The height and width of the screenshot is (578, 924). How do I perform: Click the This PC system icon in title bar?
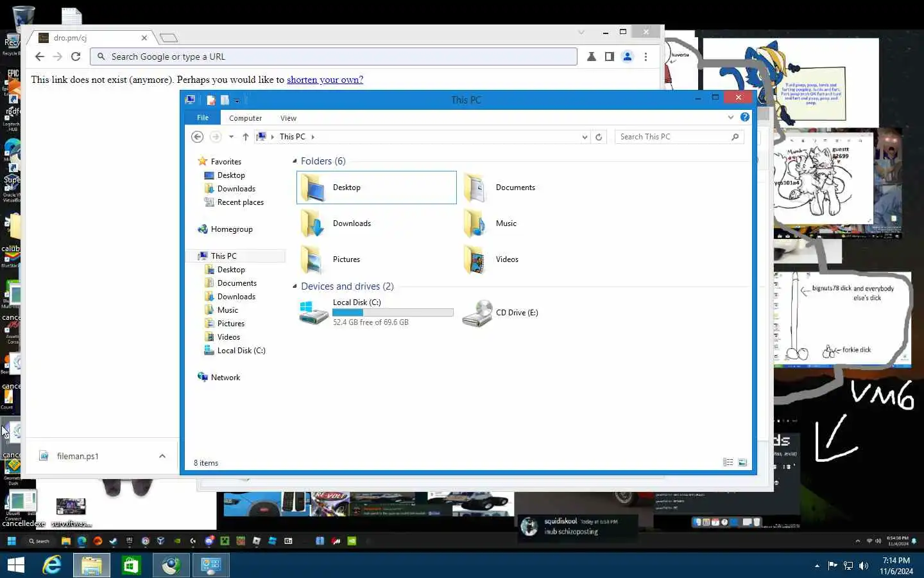point(190,100)
